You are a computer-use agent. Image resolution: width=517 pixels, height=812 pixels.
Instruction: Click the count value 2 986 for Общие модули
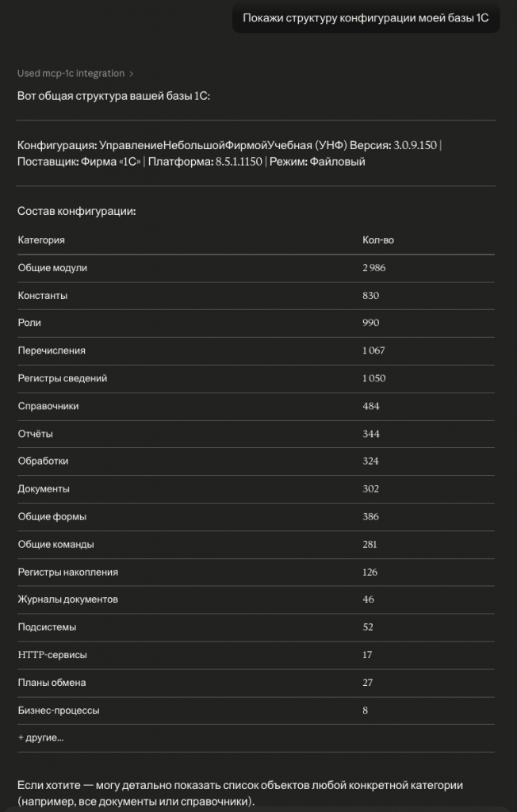coord(374,268)
